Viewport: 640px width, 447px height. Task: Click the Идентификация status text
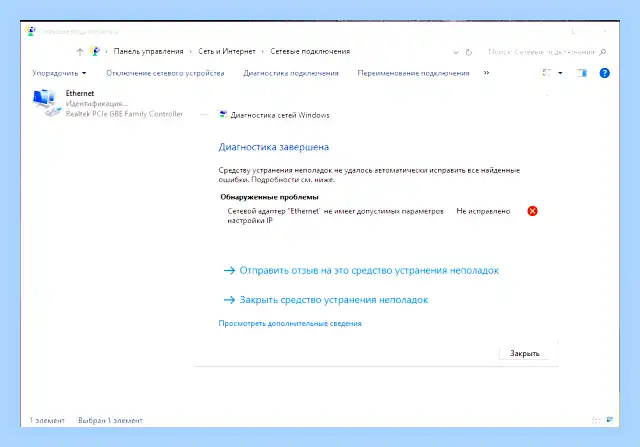[96, 104]
